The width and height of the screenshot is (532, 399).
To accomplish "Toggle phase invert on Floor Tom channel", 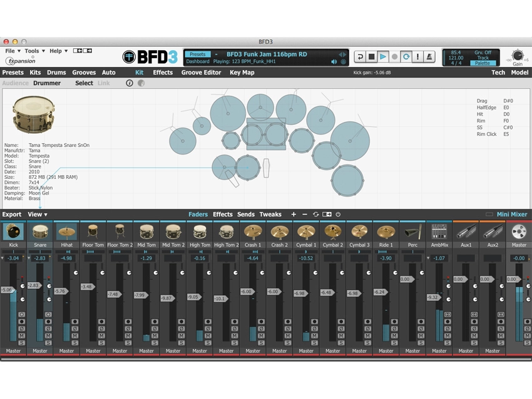I will pyautogui.click(x=101, y=328).
